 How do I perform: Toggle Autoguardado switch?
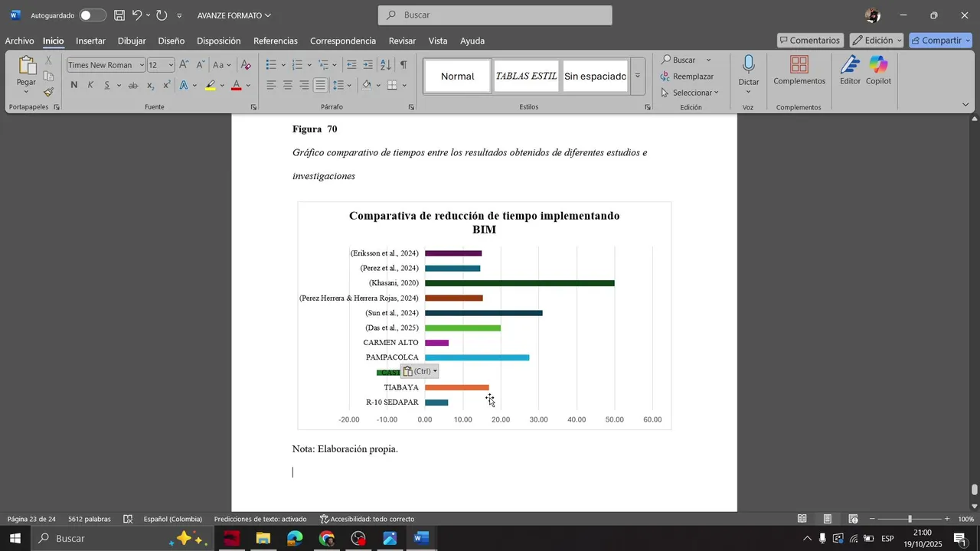point(93,15)
